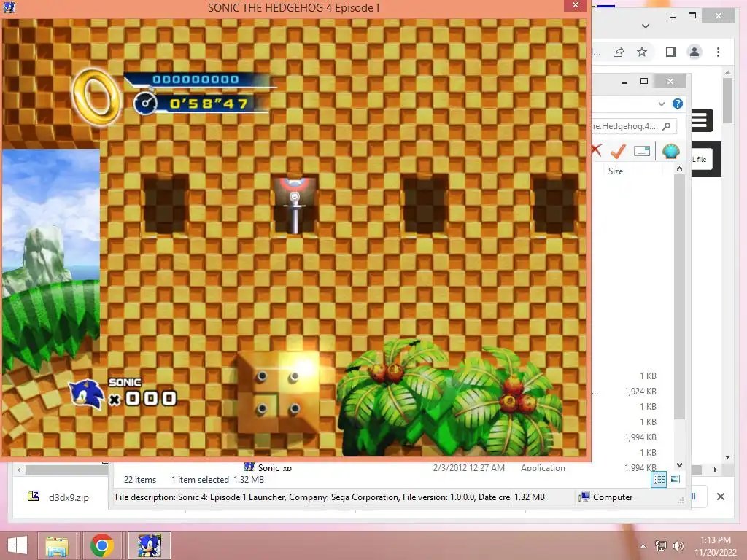Viewport: 747px width, 560px height.
Task: Click Chrome page vertical scrollbar thumb
Action: point(727,101)
